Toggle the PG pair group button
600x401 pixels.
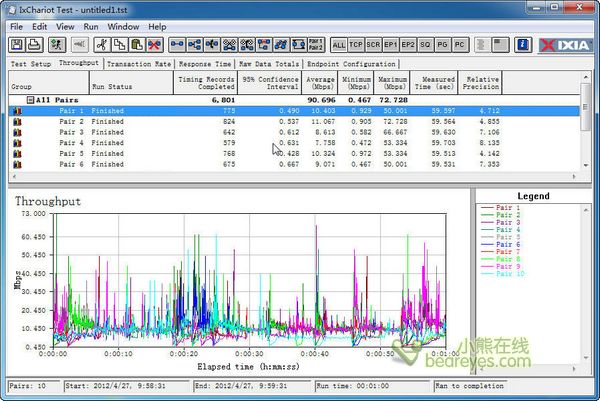442,45
